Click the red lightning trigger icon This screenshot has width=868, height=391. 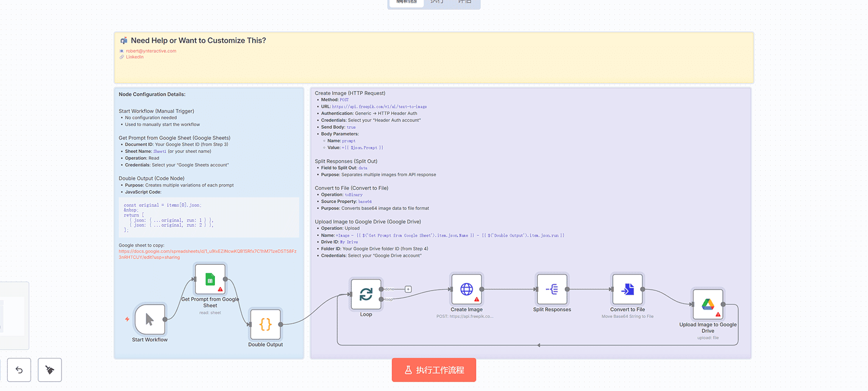coord(127,319)
